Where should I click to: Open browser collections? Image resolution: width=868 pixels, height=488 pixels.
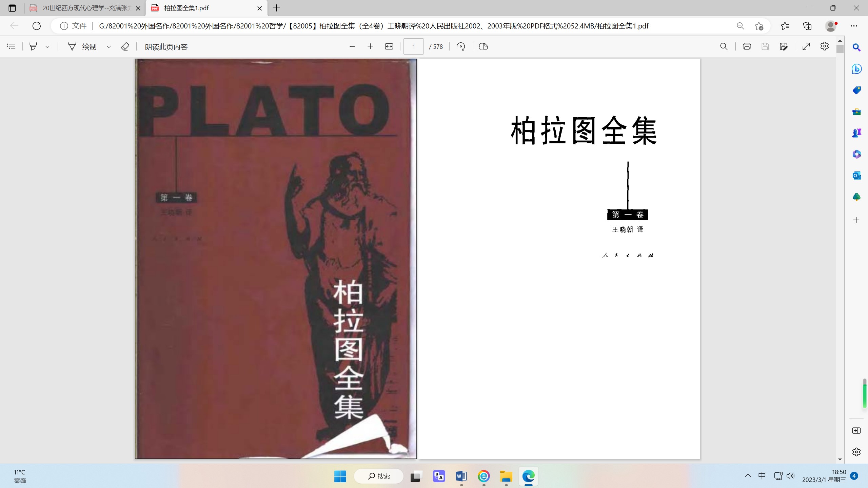pos(807,26)
